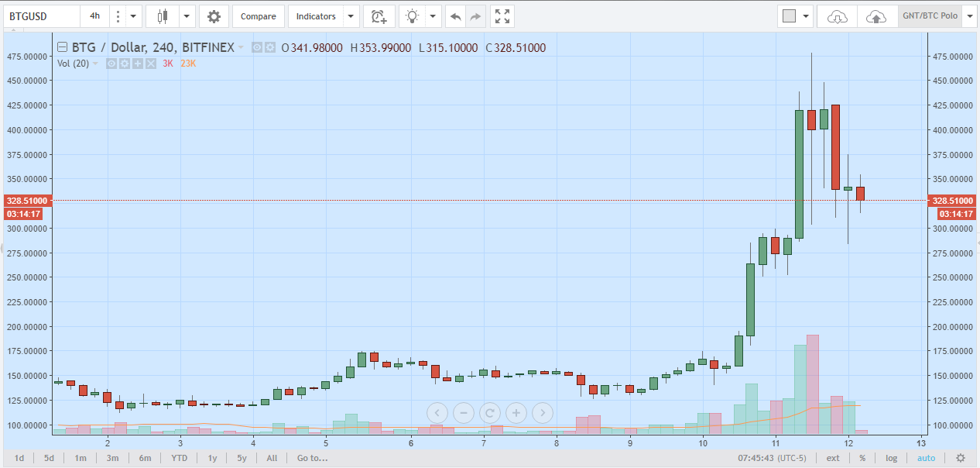The height and width of the screenshot is (468, 980).
Task: Select the YTD time range
Action: pos(179,458)
